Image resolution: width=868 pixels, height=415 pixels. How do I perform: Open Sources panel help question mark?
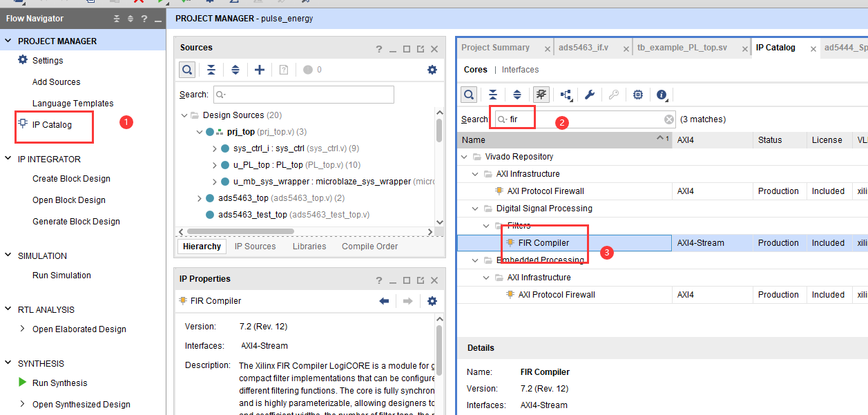click(379, 49)
